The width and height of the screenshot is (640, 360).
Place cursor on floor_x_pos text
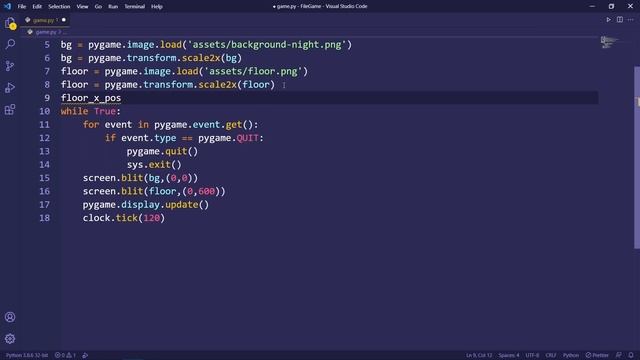pyautogui.click(x=91, y=98)
